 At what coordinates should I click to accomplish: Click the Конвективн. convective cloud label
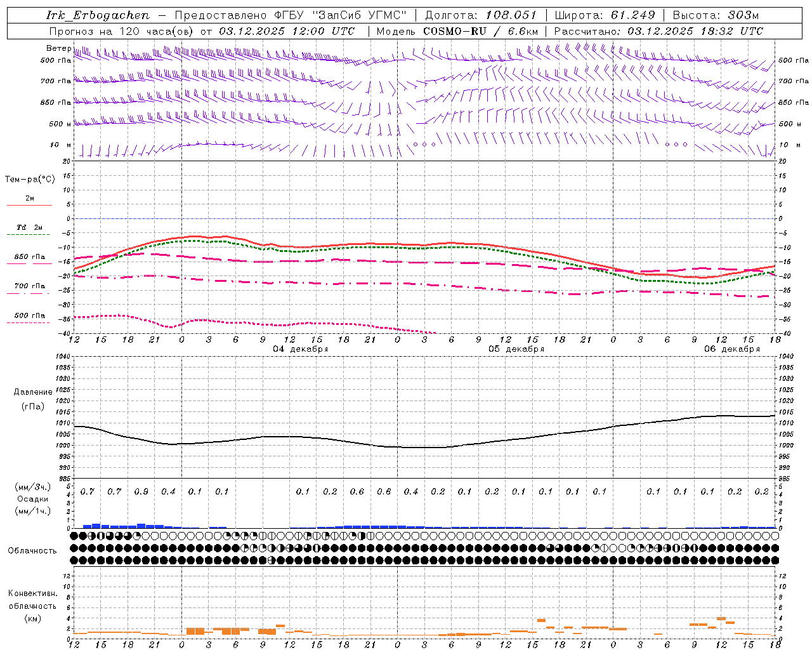tap(32, 594)
